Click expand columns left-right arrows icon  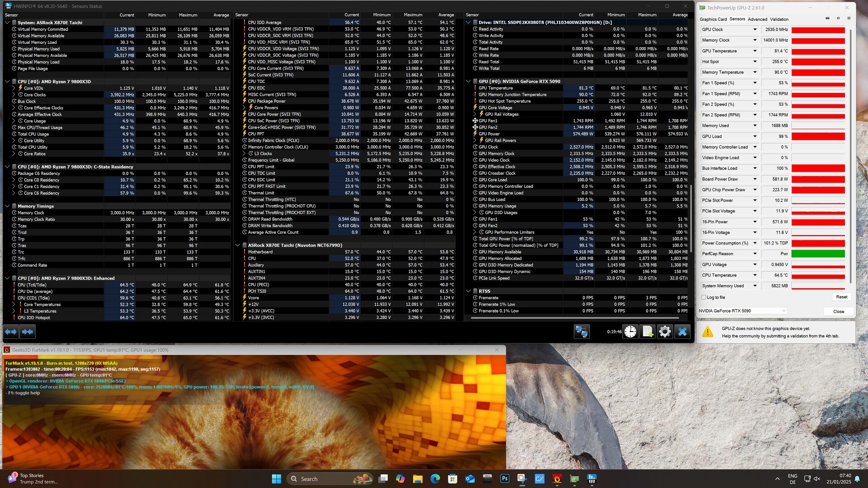coord(11,332)
